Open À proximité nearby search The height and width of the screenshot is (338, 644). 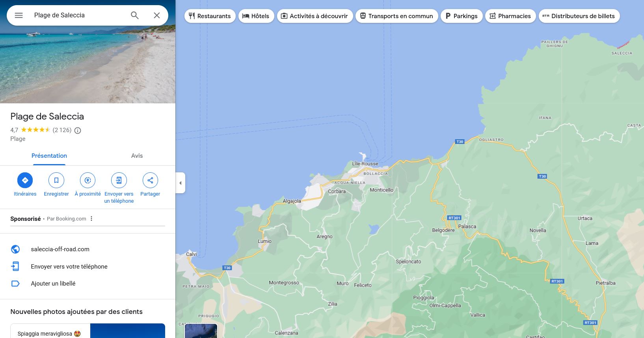(87, 180)
